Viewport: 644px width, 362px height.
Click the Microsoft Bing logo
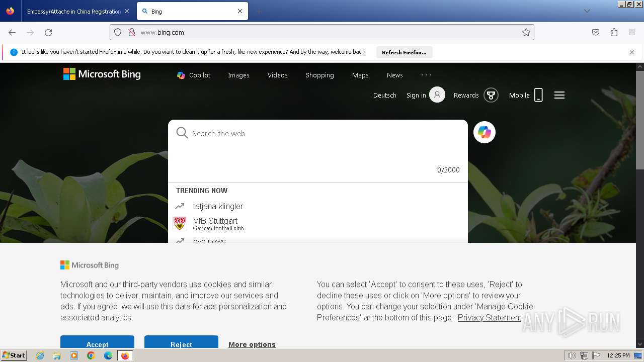coord(102,74)
